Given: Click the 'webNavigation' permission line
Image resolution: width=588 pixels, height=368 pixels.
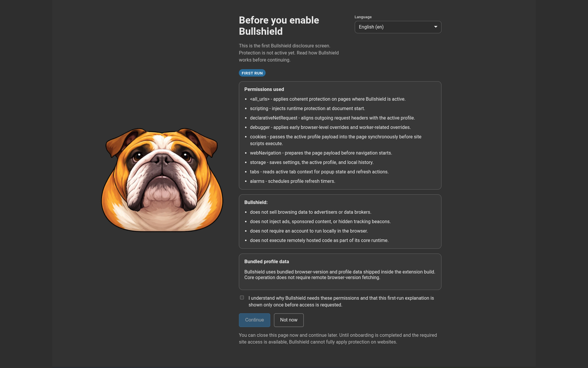Looking at the screenshot, I should pos(321,153).
